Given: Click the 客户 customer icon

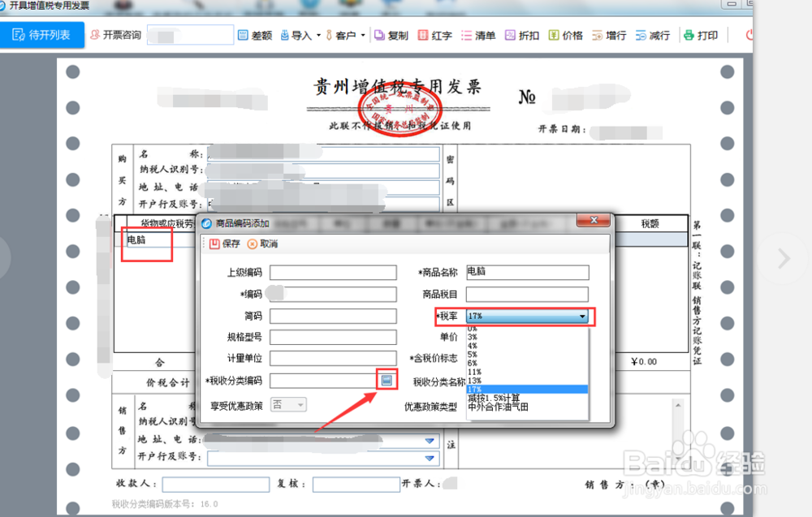Looking at the screenshot, I should coord(329,35).
